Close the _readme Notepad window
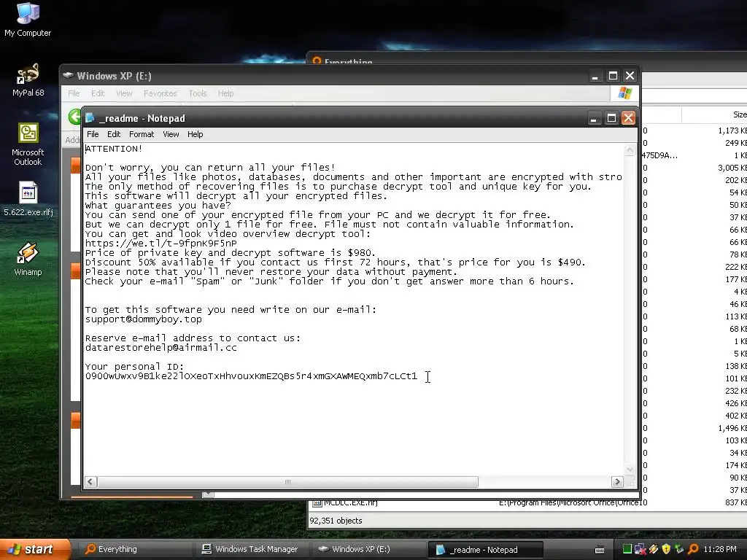Screen dimensions: 747x560 click(x=628, y=118)
